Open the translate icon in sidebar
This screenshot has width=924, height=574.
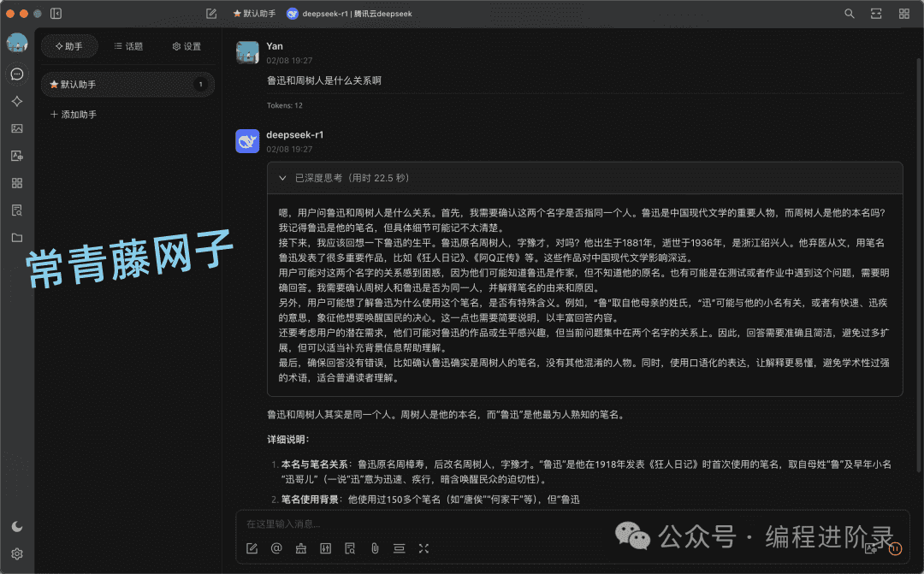click(x=17, y=157)
